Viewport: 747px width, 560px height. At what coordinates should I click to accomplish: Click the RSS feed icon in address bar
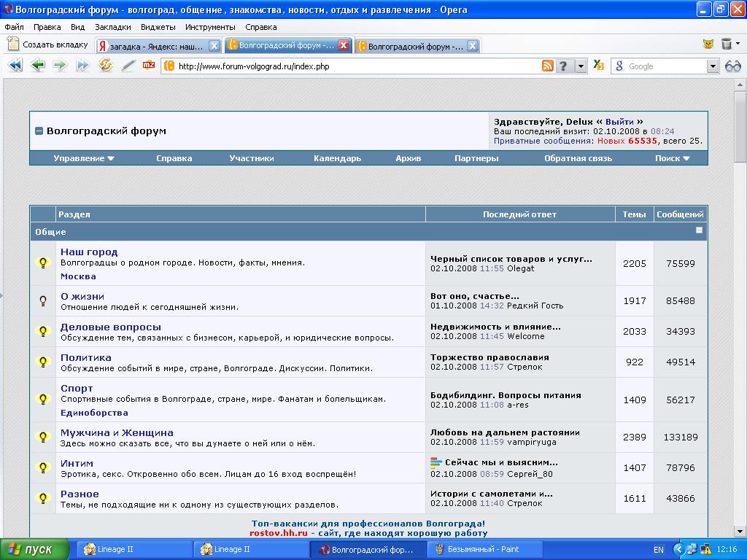pos(547,66)
